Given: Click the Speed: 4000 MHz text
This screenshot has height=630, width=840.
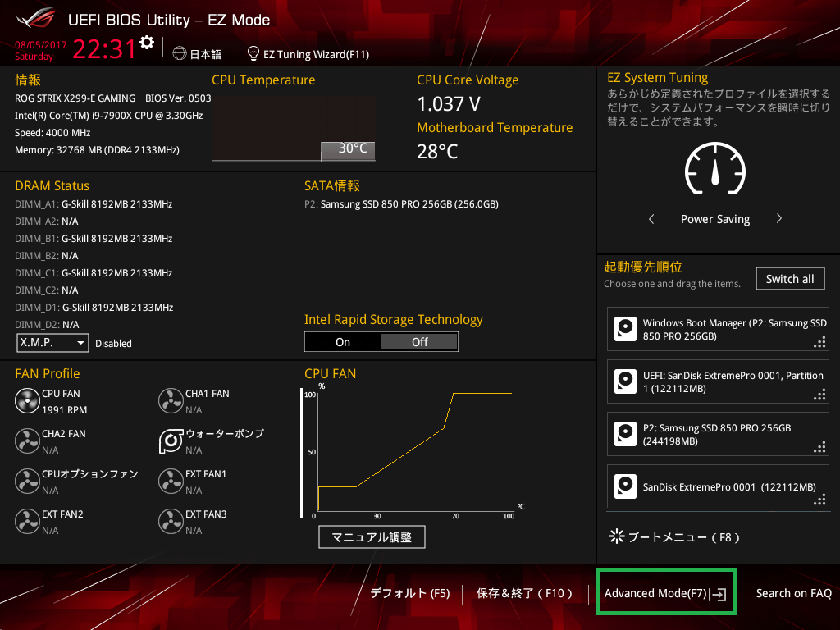Looking at the screenshot, I should coord(52,133).
